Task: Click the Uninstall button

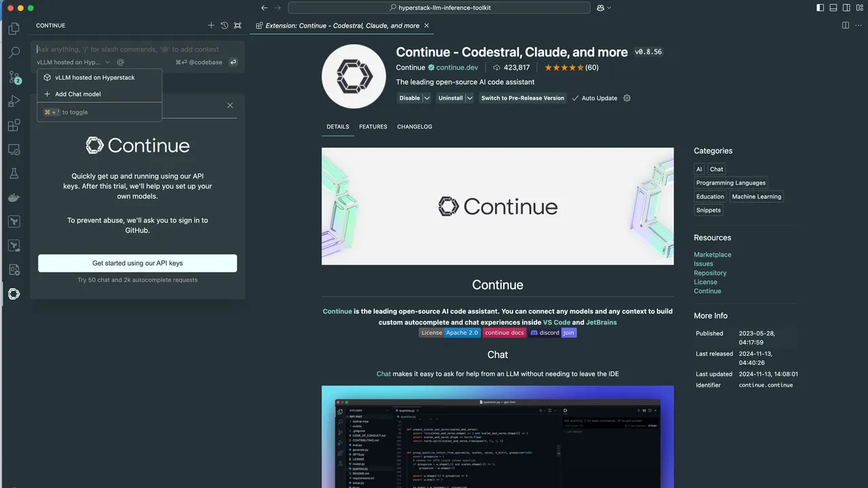Action: coord(450,98)
